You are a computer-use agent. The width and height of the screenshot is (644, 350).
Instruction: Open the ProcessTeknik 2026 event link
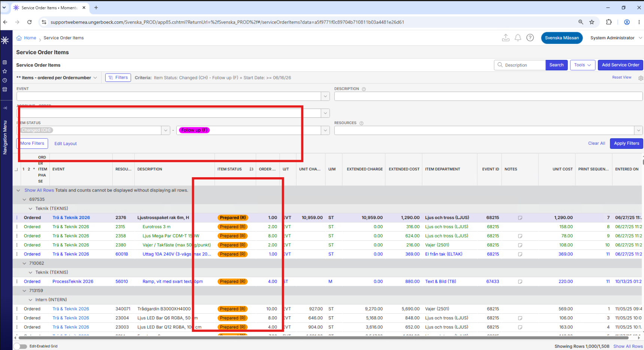73,282
